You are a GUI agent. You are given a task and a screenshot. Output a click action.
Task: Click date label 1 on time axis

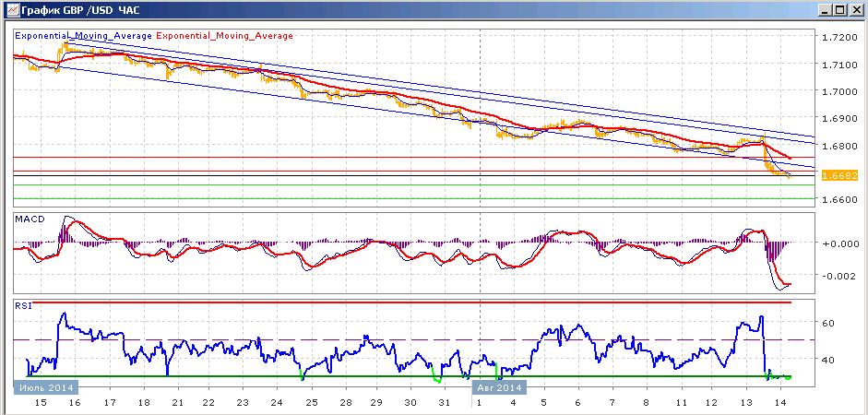point(480,403)
